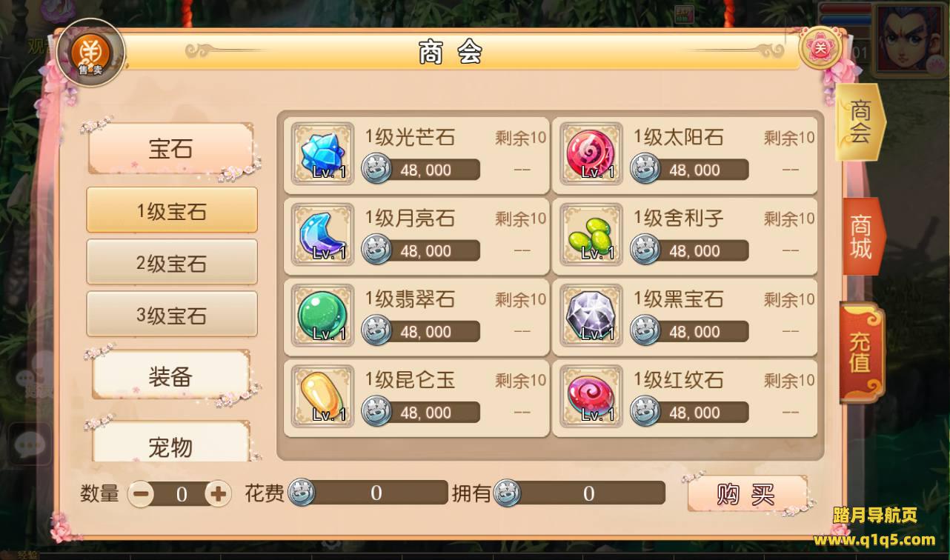Expand the 宠物 category

(x=171, y=447)
